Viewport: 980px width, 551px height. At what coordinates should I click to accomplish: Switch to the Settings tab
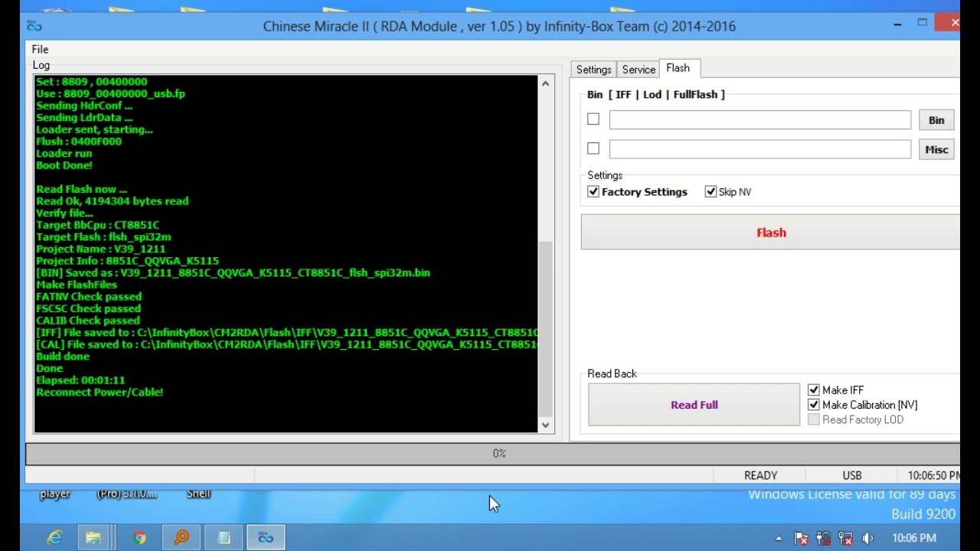(593, 70)
